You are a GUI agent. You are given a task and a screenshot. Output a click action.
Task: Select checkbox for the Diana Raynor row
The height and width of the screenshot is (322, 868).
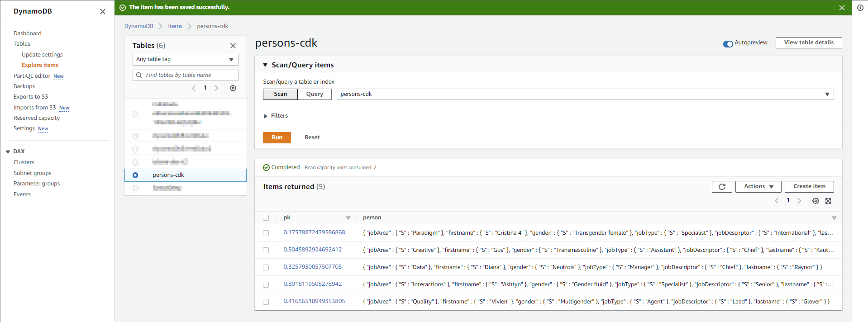pyautogui.click(x=266, y=268)
